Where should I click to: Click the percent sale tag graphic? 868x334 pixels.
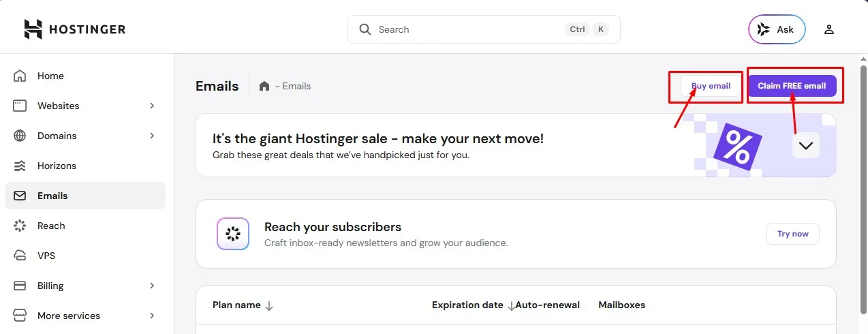pos(737,145)
